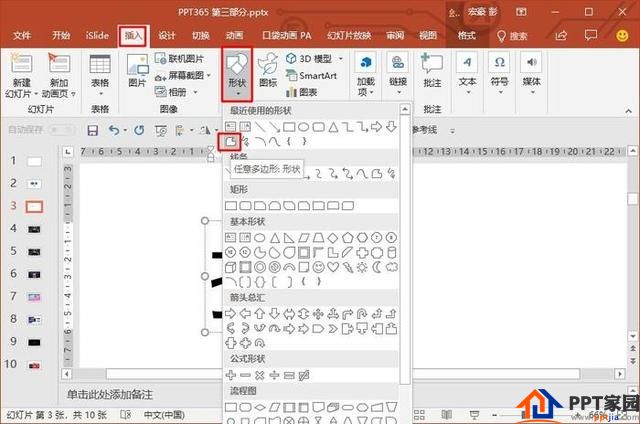The height and width of the screenshot is (424, 640).
Task: Click the smiley feedback icon in title bar
Action: [622, 36]
